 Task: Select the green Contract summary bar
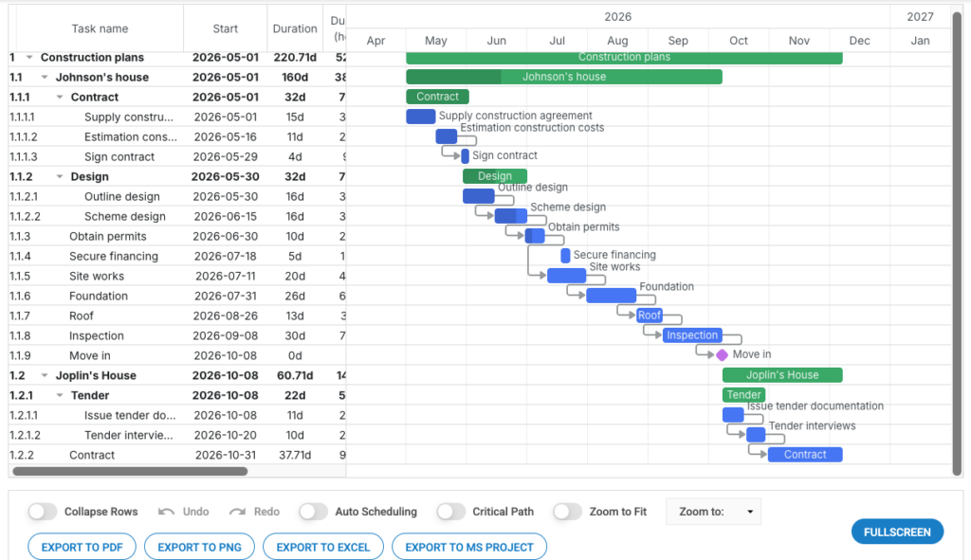pyautogui.click(x=437, y=97)
